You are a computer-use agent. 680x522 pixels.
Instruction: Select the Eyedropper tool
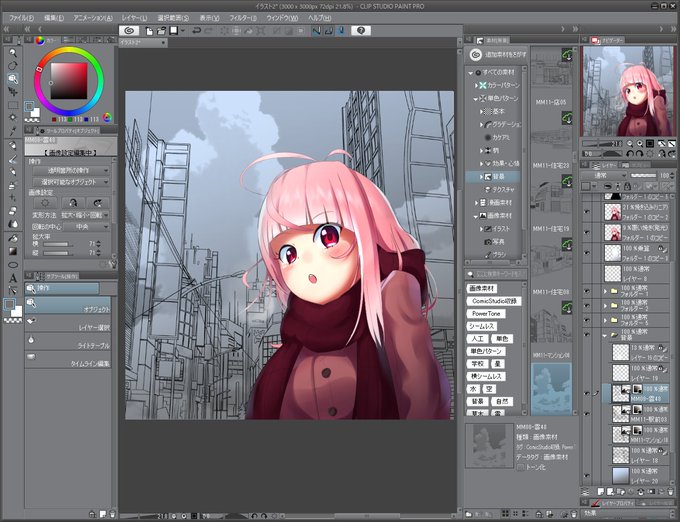13,131
